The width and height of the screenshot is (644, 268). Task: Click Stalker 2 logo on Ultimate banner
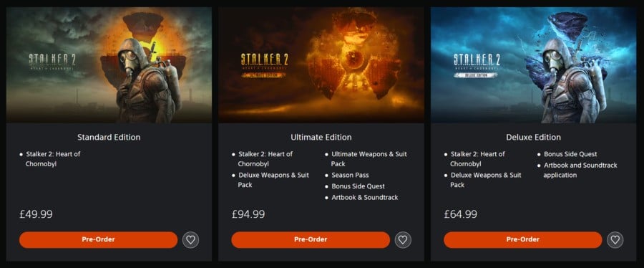265,65
